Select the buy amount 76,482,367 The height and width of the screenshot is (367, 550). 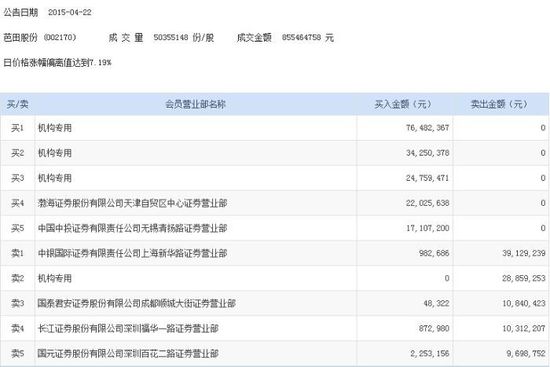428,128
